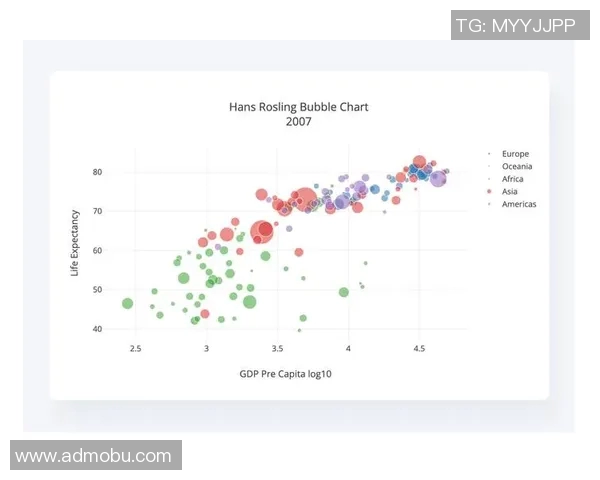Click the Asia legend marker dot
The image size is (600, 480).
[488, 191]
